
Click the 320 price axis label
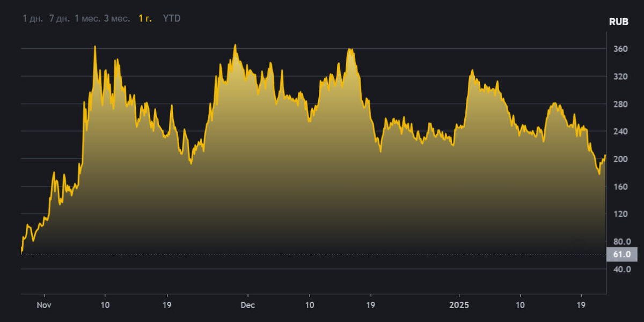pos(620,77)
